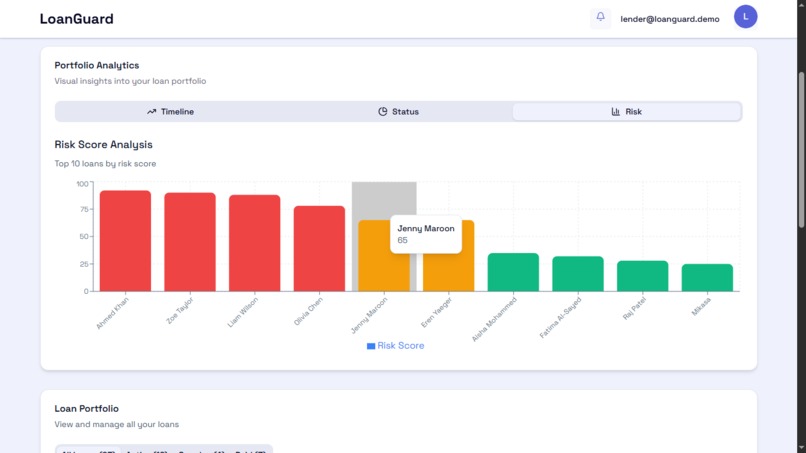Image resolution: width=806 pixels, height=453 pixels.
Task: Click the 50 value on the y-axis
Action: pos(84,237)
